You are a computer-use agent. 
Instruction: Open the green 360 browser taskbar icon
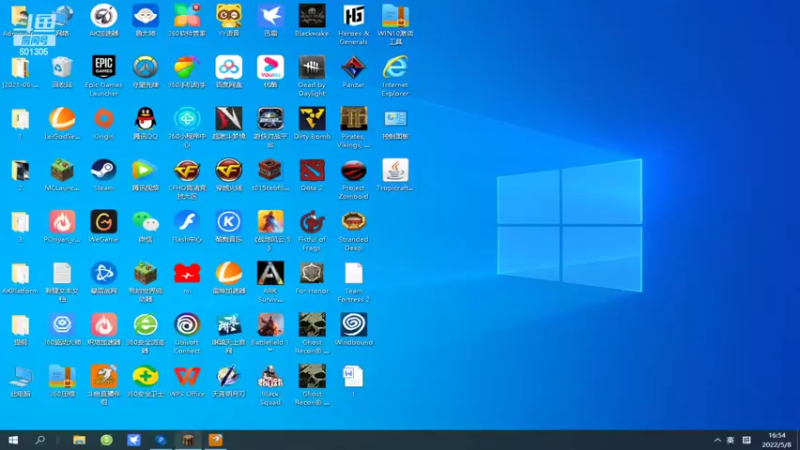pos(106,440)
